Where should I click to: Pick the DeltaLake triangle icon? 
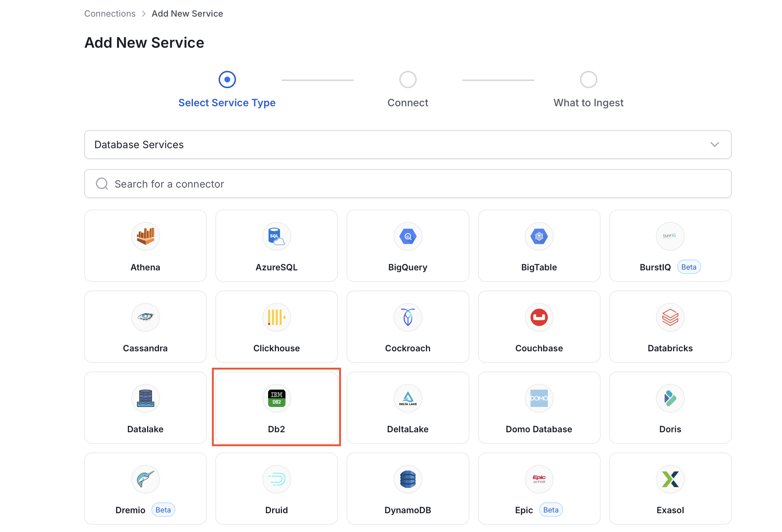(x=408, y=398)
